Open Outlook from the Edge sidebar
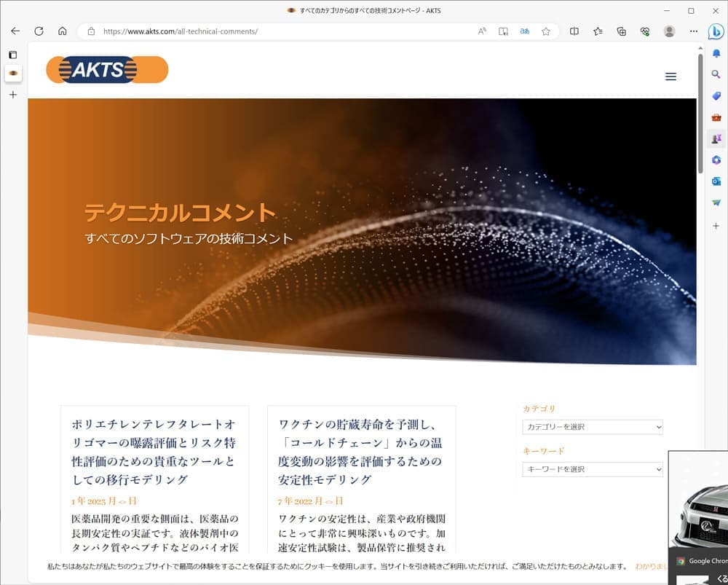Image resolution: width=728 pixels, height=585 pixels. coord(716,181)
